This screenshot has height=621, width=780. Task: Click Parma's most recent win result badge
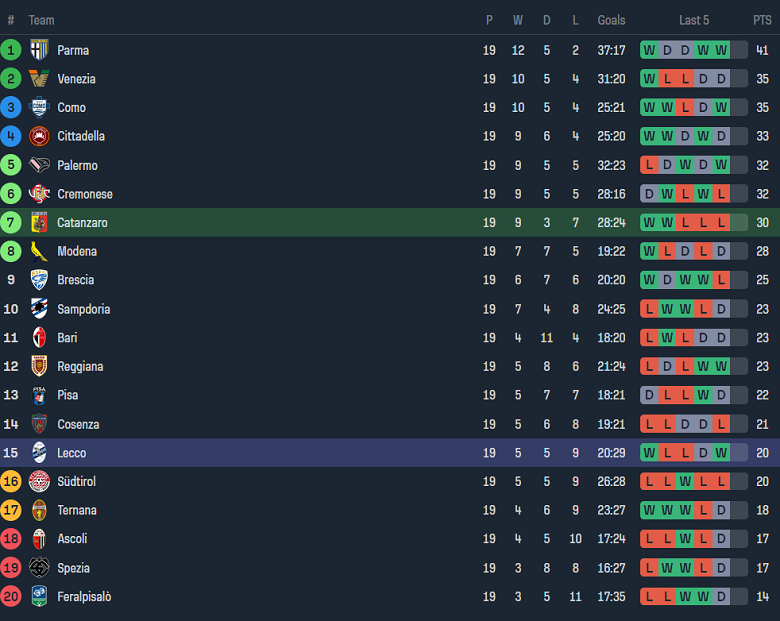[x=721, y=50]
